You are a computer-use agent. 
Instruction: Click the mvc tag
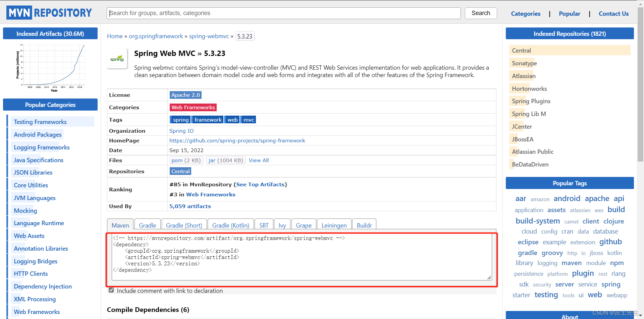(249, 120)
